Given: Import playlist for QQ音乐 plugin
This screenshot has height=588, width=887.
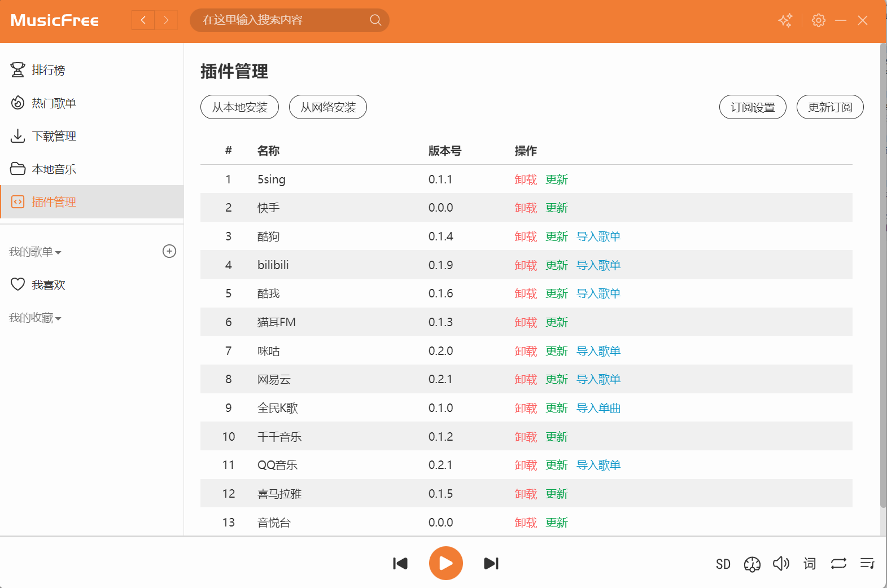Looking at the screenshot, I should pos(598,465).
